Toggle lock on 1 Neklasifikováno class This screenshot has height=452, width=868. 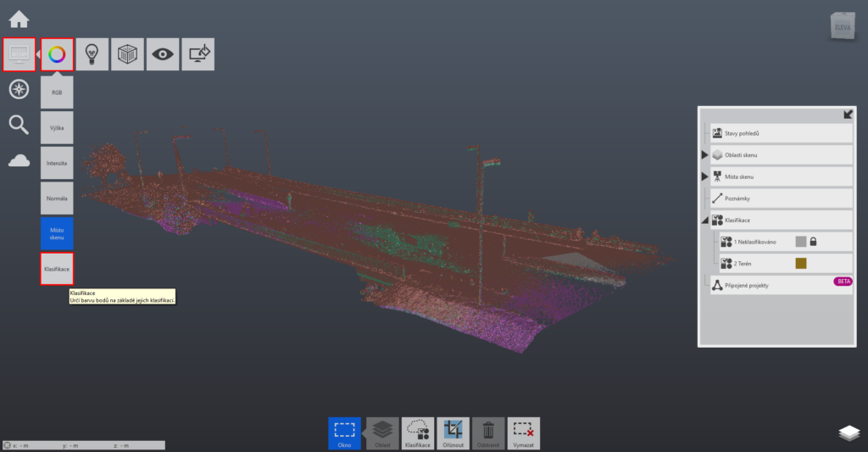click(x=814, y=242)
